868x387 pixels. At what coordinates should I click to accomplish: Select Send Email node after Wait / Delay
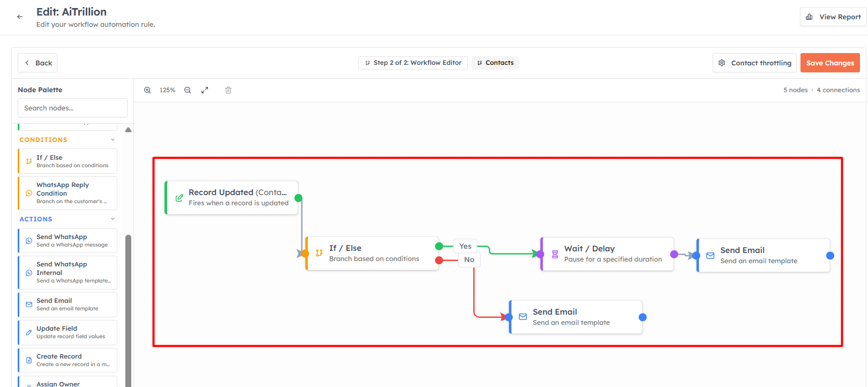(763, 256)
